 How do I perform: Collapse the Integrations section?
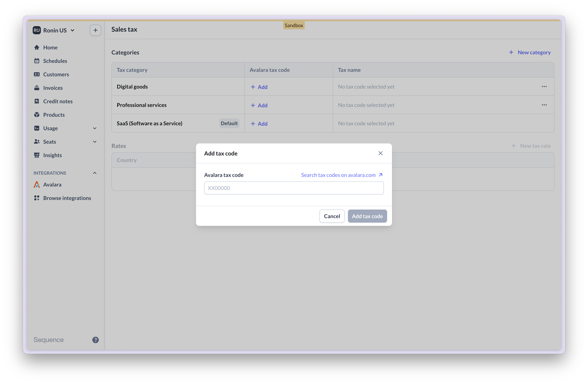tap(95, 173)
